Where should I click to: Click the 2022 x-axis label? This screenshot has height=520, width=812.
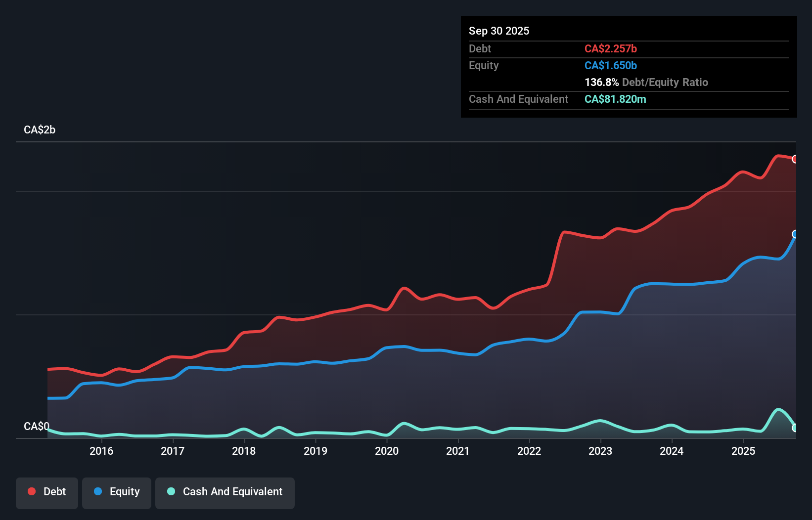(529, 451)
